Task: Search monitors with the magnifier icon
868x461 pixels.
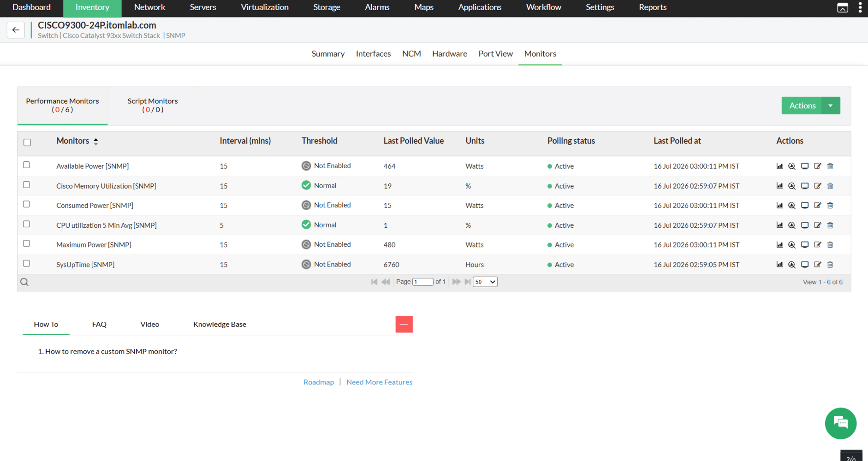Action: (24, 282)
